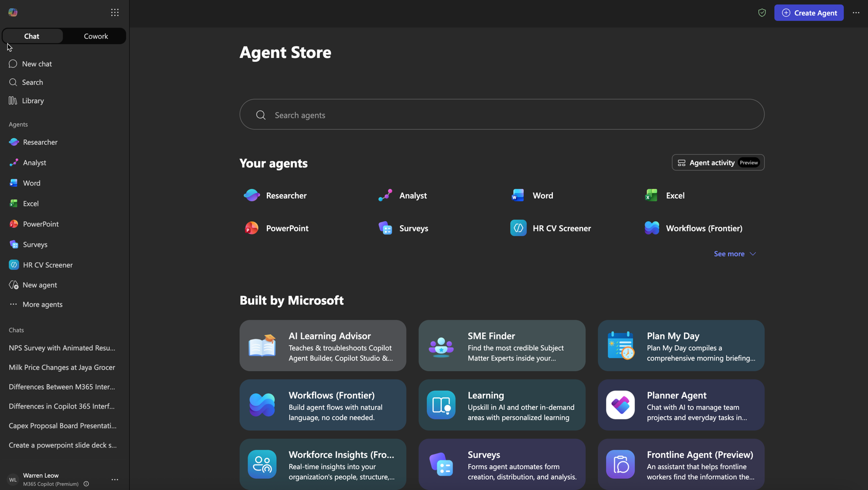This screenshot has width=868, height=490.
Task: Click the Warren Leow account name
Action: [x=41, y=475]
